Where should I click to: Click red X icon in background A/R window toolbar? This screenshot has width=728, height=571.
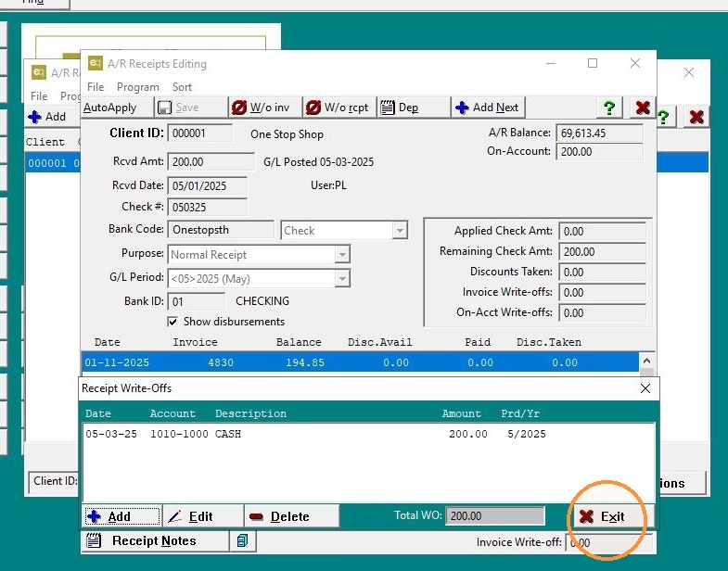696,117
